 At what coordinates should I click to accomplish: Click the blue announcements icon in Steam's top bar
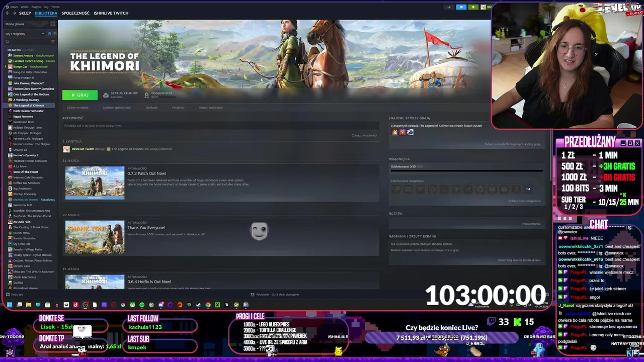click(461, 7)
